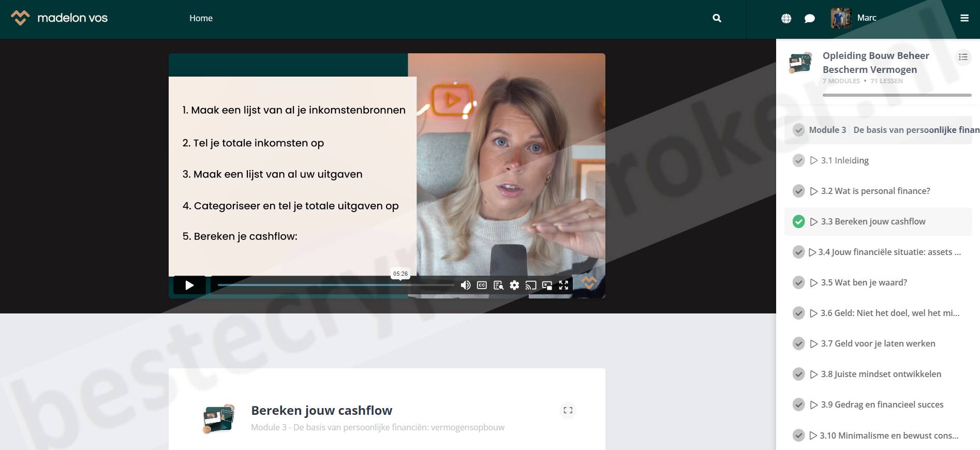Toggle completion check for 3.3 Bereken jouw cashflow
The image size is (980, 450).
tap(798, 222)
